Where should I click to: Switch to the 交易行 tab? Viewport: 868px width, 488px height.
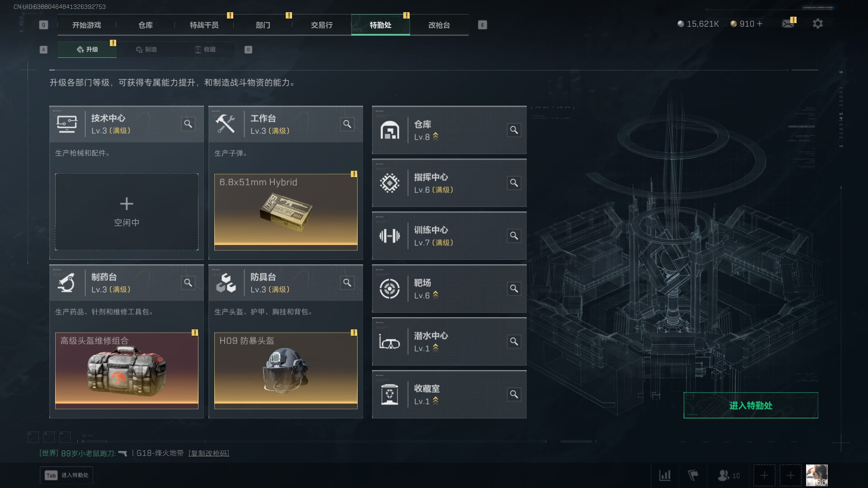click(x=321, y=25)
